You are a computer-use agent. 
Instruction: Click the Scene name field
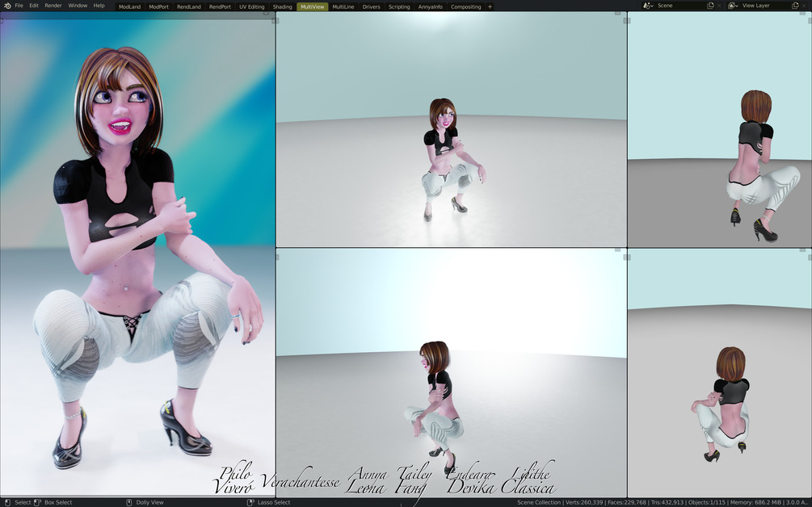[x=680, y=6]
